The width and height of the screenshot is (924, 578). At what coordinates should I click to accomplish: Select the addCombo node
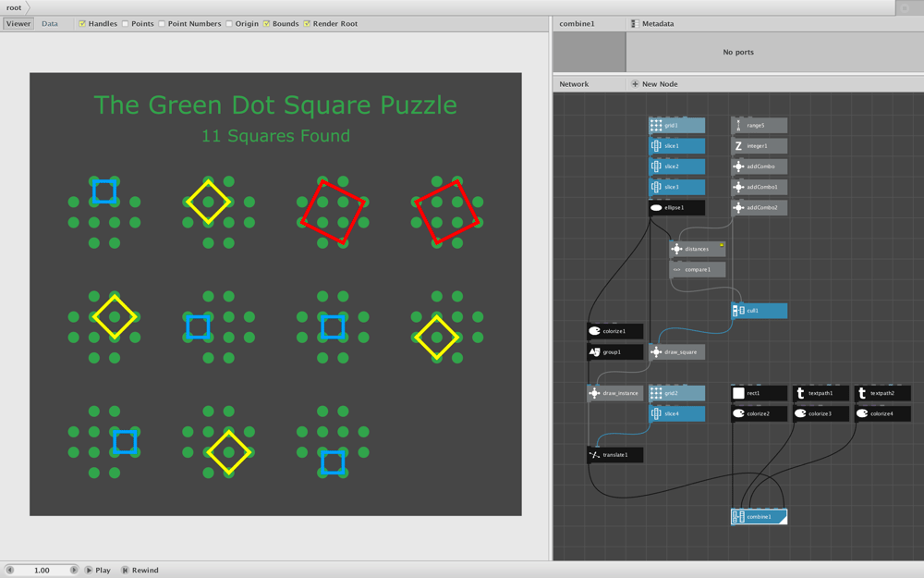[x=759, y=166]
